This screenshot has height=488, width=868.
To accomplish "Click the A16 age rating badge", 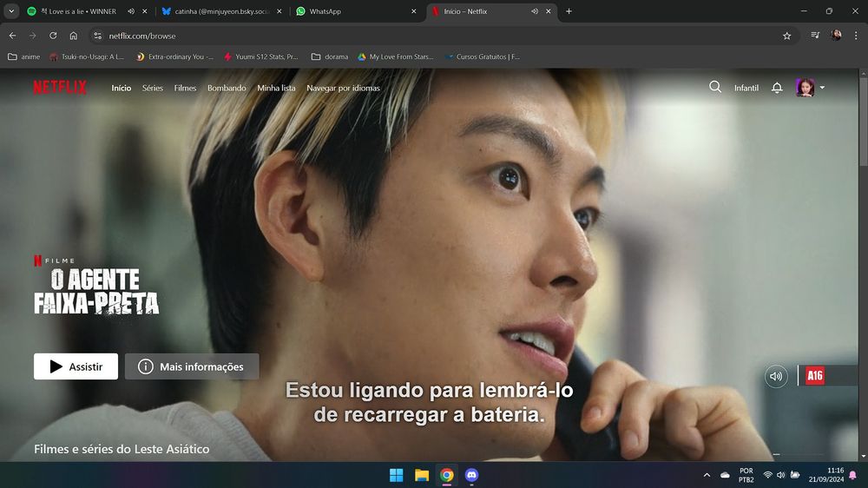I will pos(815,376).
